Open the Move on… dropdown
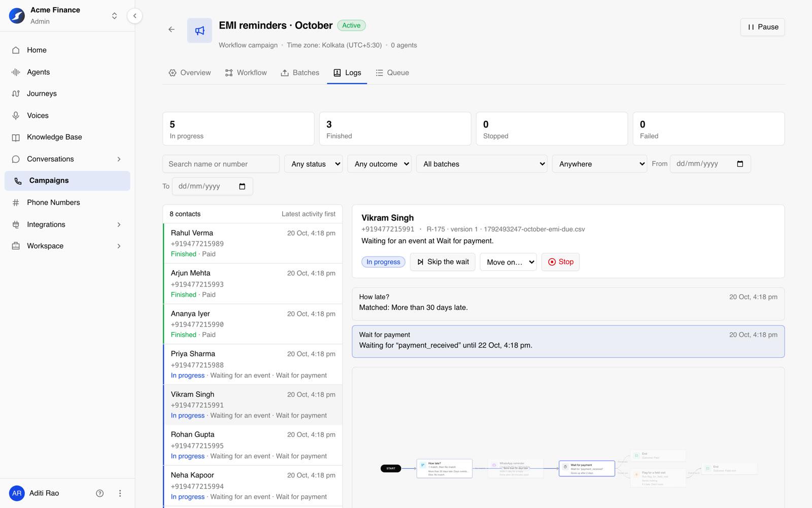The width and height of the screenshot is (812, 508). (509, 262)
